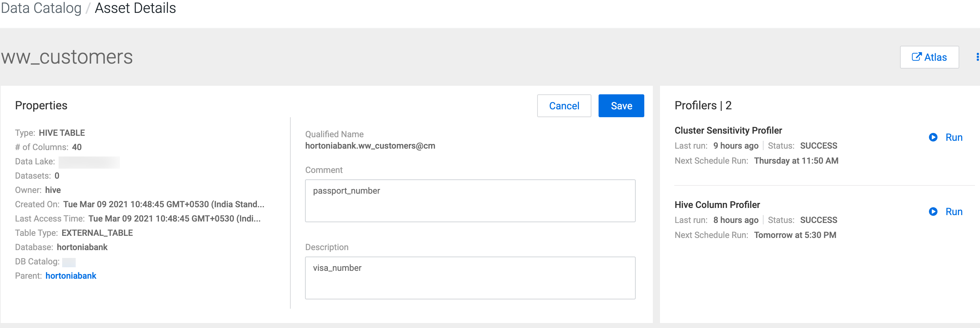The width and height of the screenshot is (980, 328).
Task: Click play icon for Hive Column Profiler
Action: point(933,212)
